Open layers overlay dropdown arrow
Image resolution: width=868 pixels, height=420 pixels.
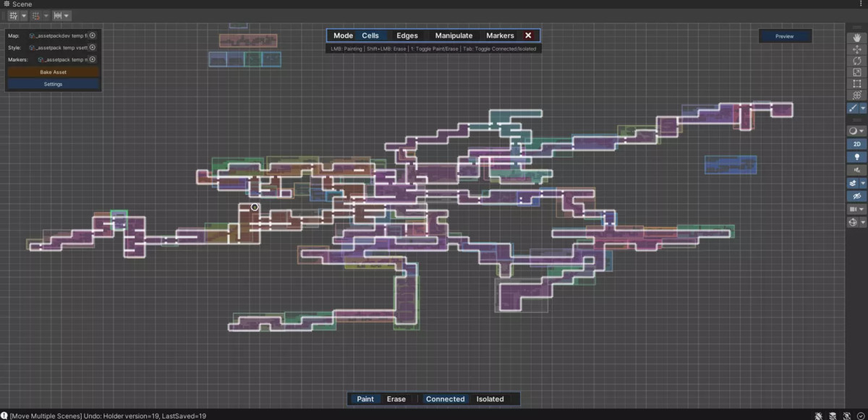863,184
